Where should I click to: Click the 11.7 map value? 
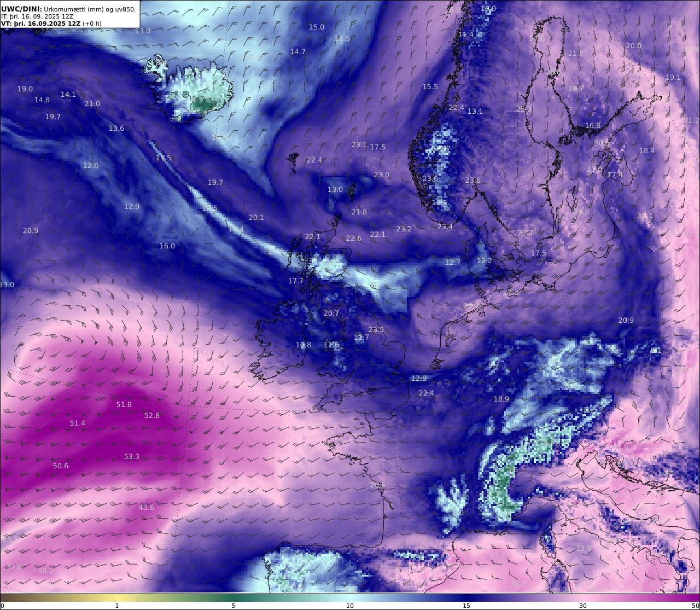pyautogui.click(x=361, y=337)
